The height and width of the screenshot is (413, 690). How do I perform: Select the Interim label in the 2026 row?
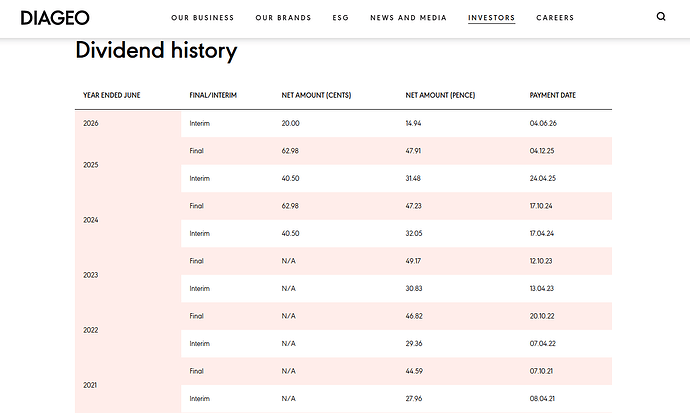(x=199, y=123)
